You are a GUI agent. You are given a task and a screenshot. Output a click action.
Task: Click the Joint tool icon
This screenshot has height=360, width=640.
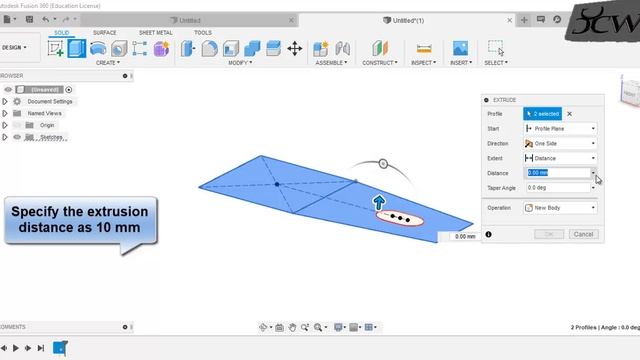(342, 49)
